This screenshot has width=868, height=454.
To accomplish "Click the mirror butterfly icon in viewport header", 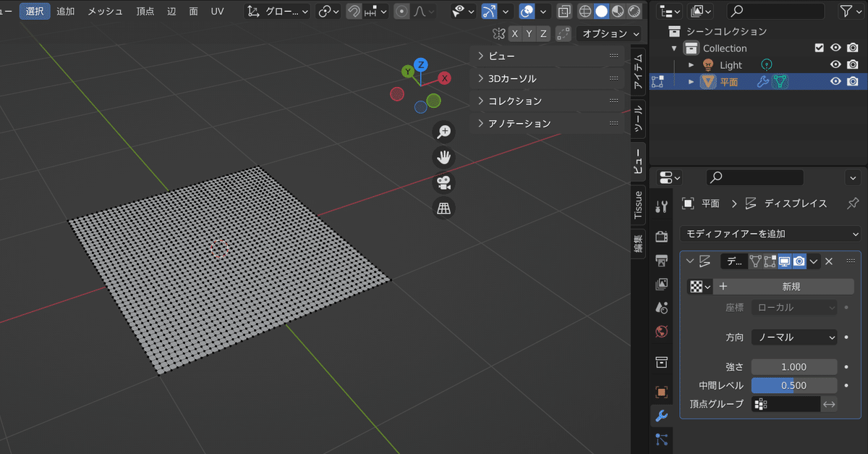I will [x=498, y=33].
